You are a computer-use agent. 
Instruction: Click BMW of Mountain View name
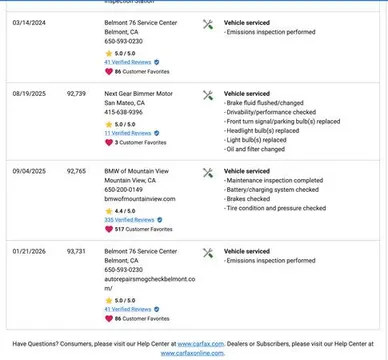(137, 171)
